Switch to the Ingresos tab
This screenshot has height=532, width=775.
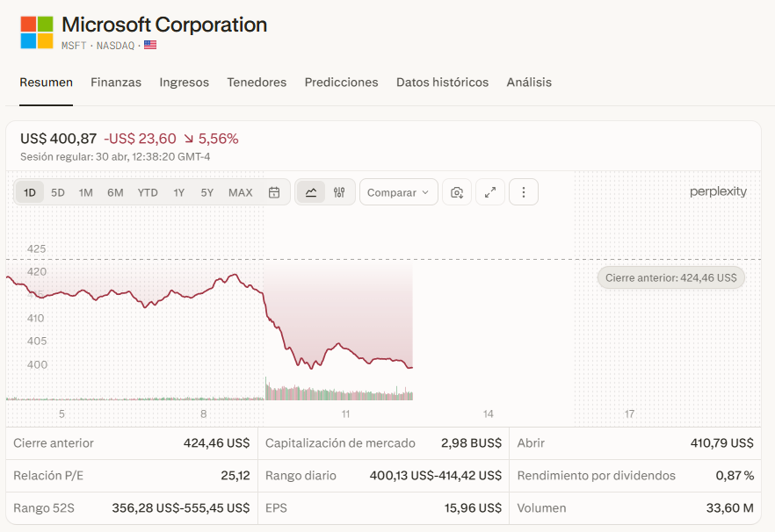(184, 83)
